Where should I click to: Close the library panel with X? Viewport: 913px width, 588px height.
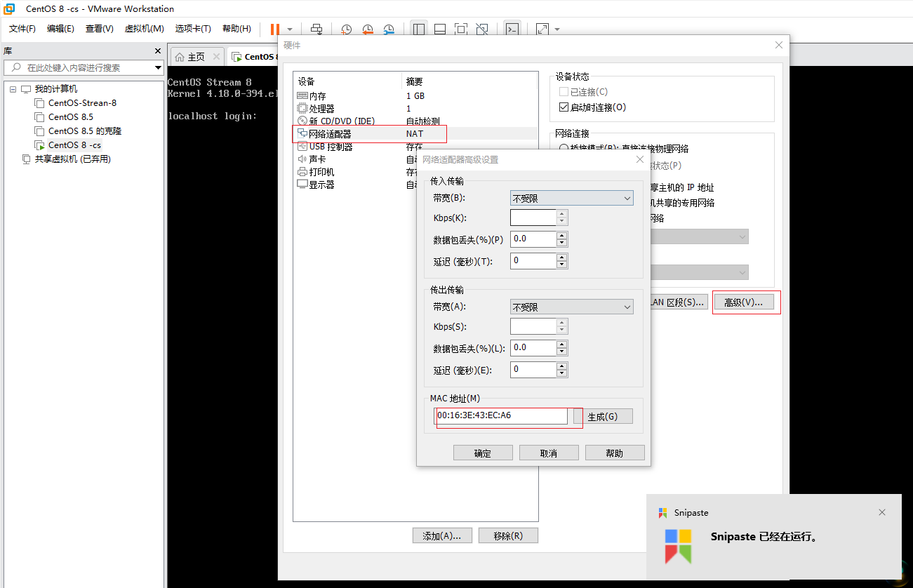tap(158, 51)
